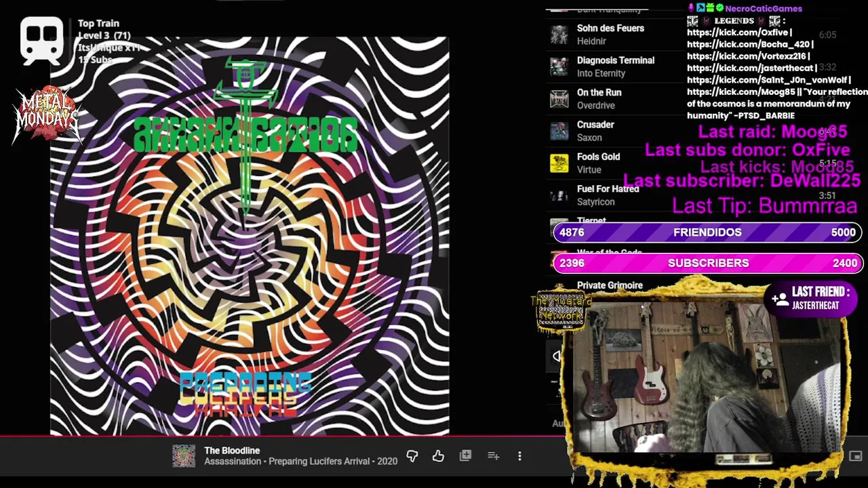The image size is (868, 488).
Task: Play "Diagnosis Terminal" from the queue
Action: pyautogui.click(x=615, y=60)
